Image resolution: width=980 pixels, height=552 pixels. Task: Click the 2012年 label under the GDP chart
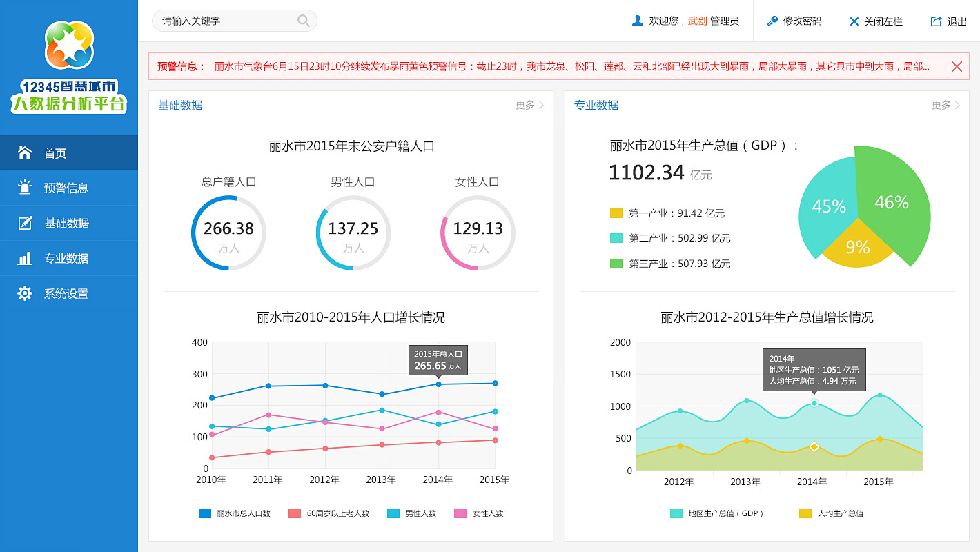point(678,482)
